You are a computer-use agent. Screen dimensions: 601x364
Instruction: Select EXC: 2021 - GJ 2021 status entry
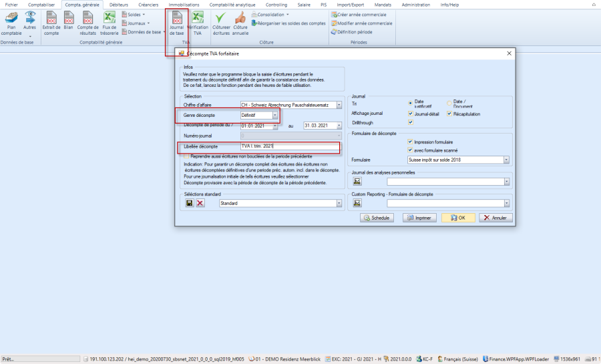[353, 359]
